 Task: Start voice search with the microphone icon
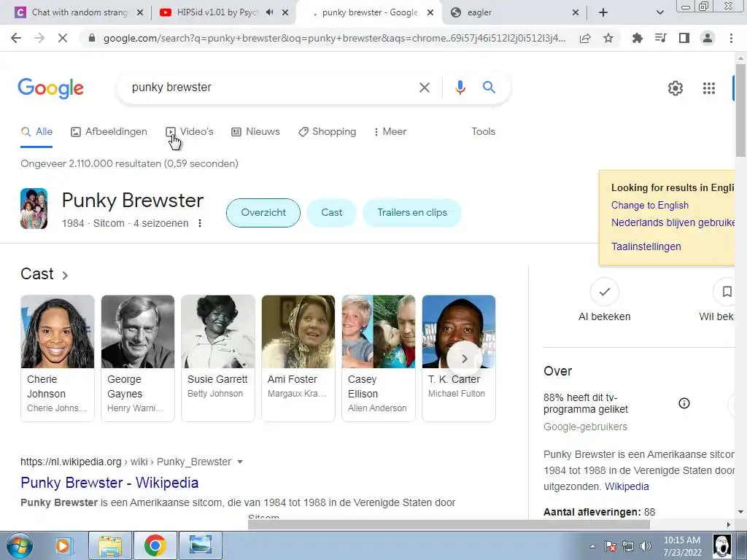point(460,87)
